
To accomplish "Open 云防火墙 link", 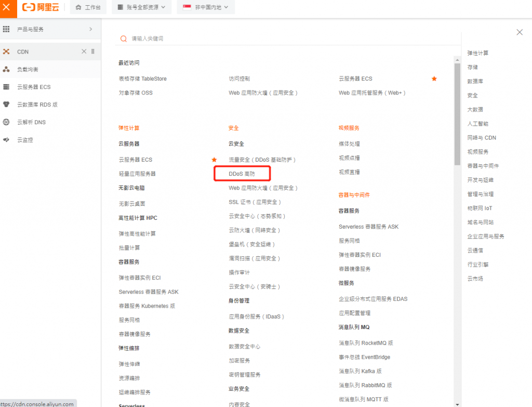I will coord(255,230).
